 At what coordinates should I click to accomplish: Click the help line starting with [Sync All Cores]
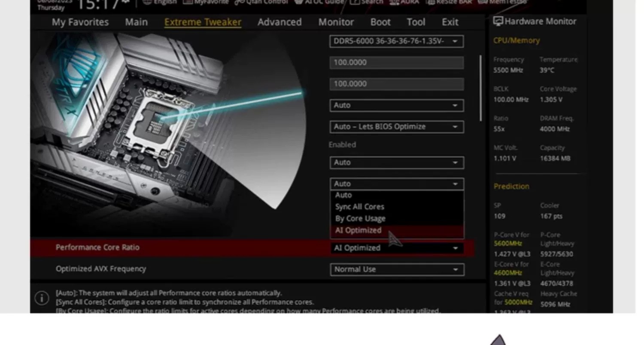(185, 302)
